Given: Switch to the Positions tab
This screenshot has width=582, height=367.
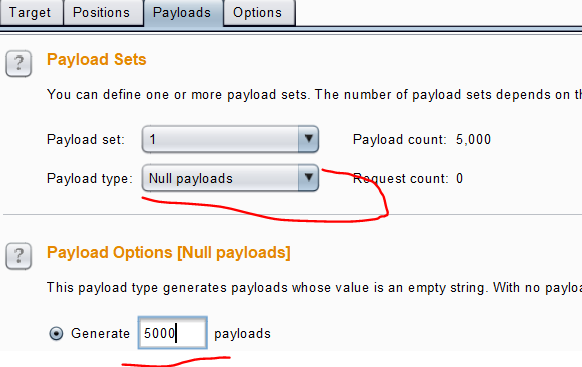Looking at the screenshot, I should click(x=103, y=13).
